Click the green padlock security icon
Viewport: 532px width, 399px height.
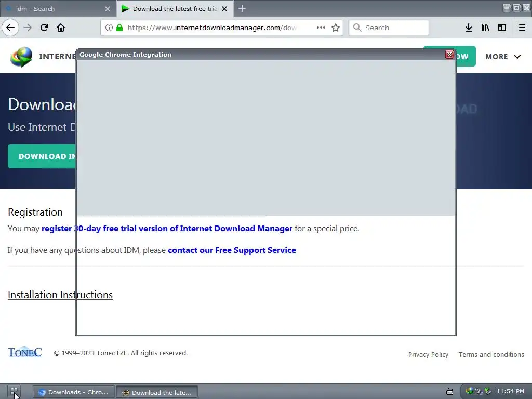click(x=119, y=28)
